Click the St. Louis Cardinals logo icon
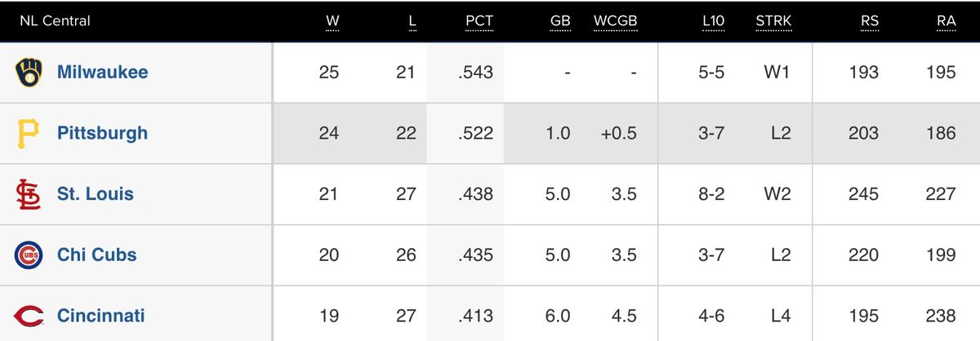The height and width of the screenshot is (341, 980). click(x=28, y=194)
